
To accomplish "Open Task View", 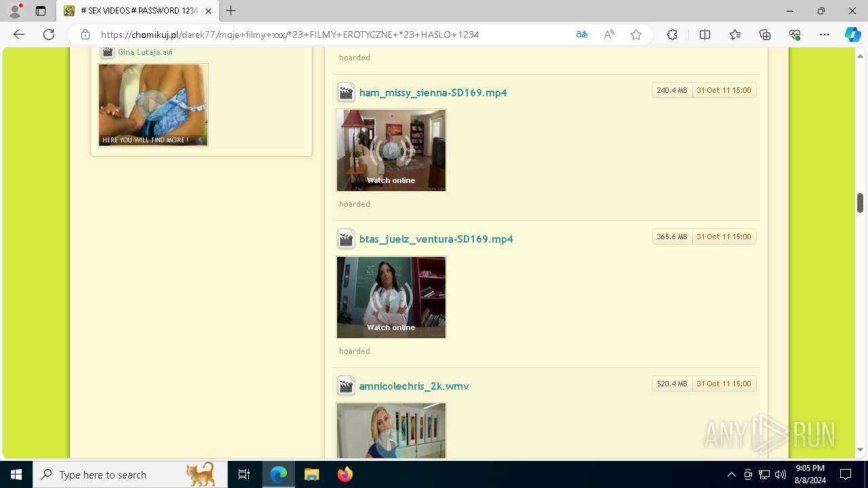I will coord(244,474).
